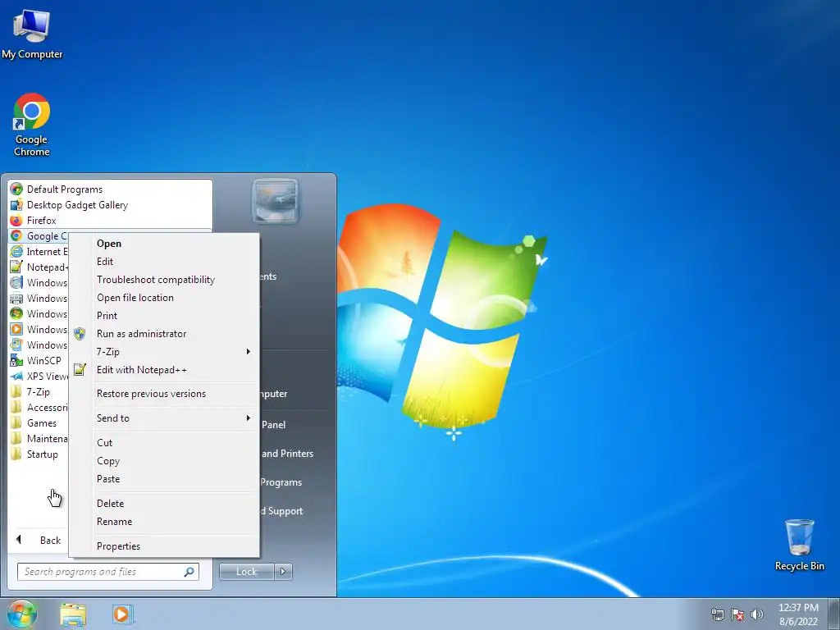The height and width of the screenshot is (630, 840).
Task: Select the Google Chrome desktop shortcut
Action: (32, 125)
